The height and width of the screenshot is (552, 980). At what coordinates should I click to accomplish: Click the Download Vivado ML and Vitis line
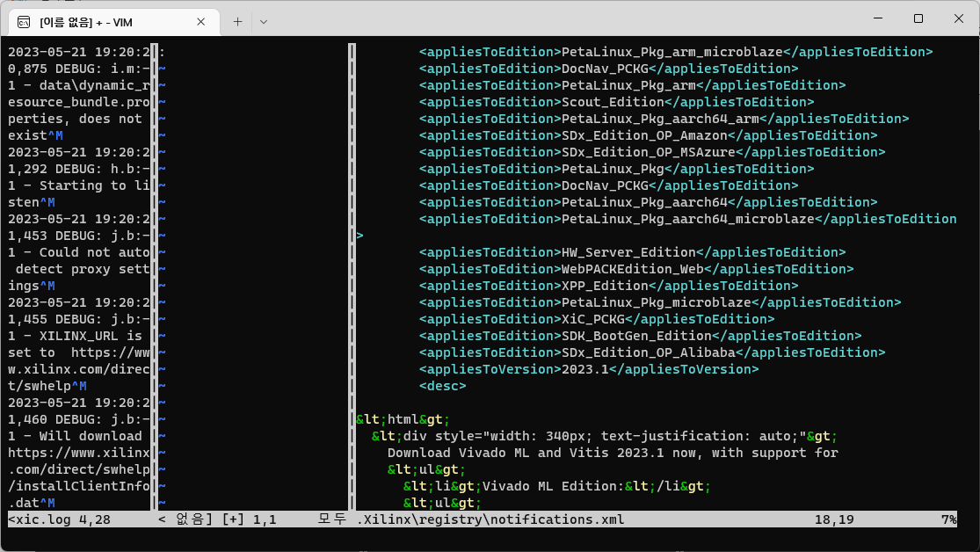click(x=613, y=453)
